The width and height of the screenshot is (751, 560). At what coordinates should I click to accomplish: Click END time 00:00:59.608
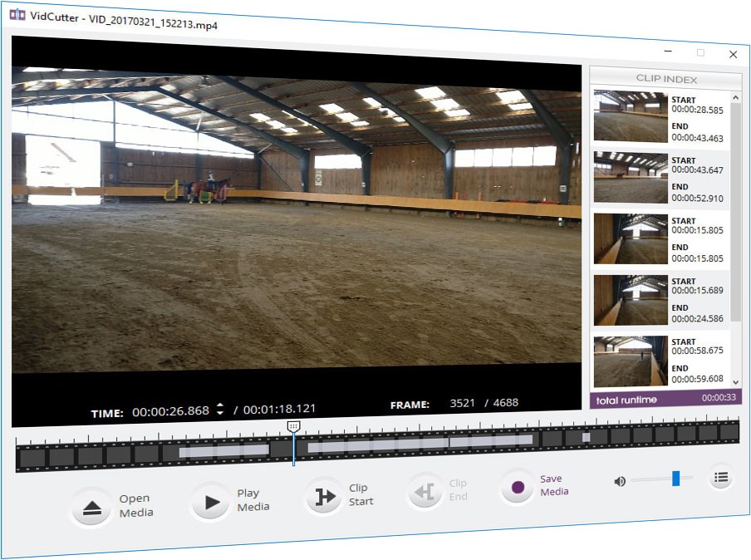[x=697, y=379]
